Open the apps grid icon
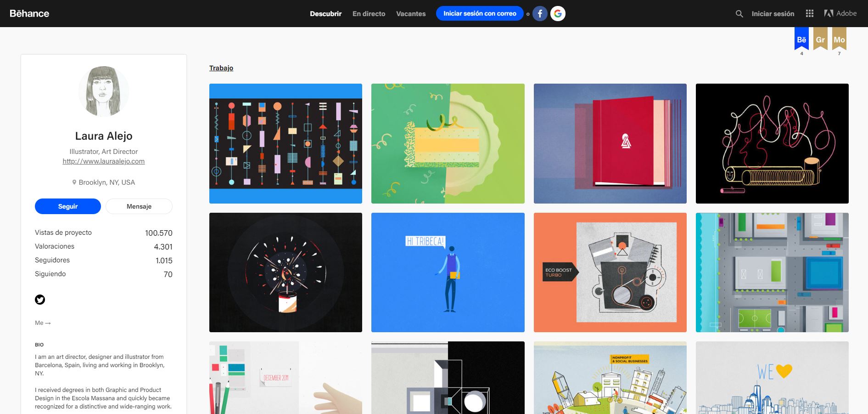This screenshot has width=868, height=414. (810, 14)
